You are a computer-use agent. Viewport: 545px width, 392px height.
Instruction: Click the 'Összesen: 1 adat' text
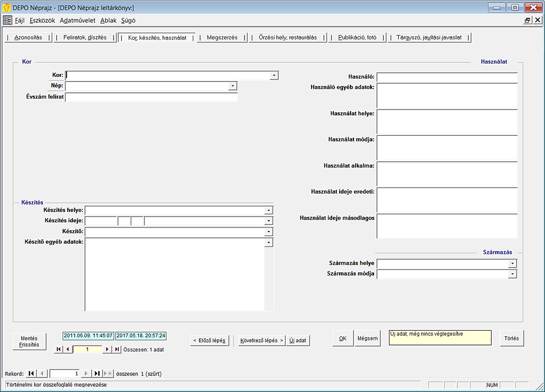(x=143, y=350)
